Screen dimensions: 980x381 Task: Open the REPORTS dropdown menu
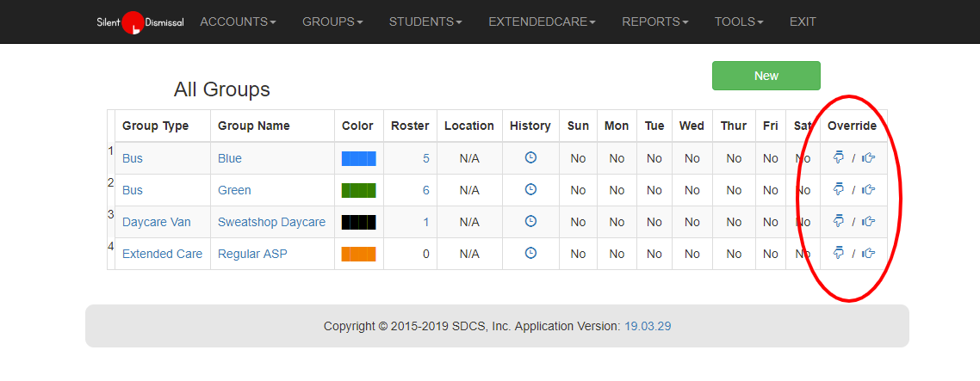(x=654, y=22)
